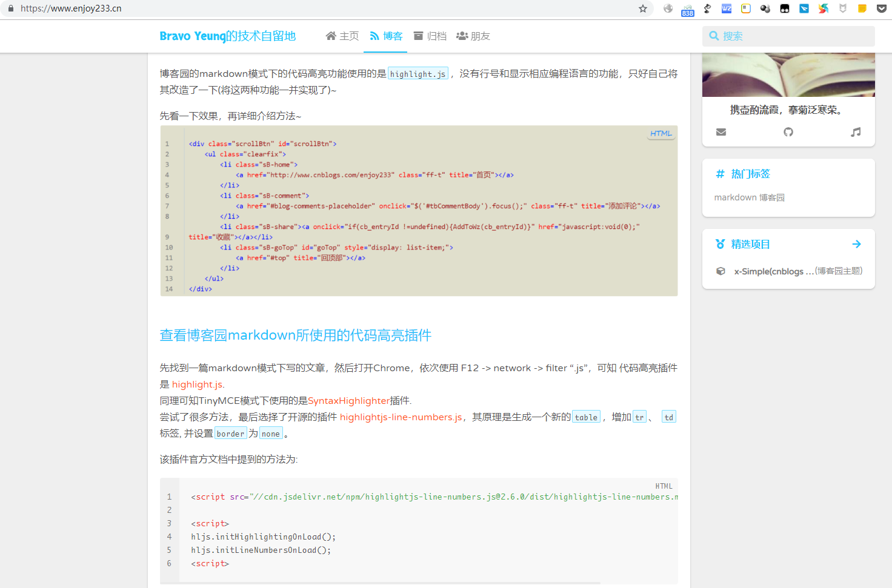The height and width of the screenshot is (588, 892).
Task: Open the black Tampermonkey extension icon
Action: click(785, 8)
